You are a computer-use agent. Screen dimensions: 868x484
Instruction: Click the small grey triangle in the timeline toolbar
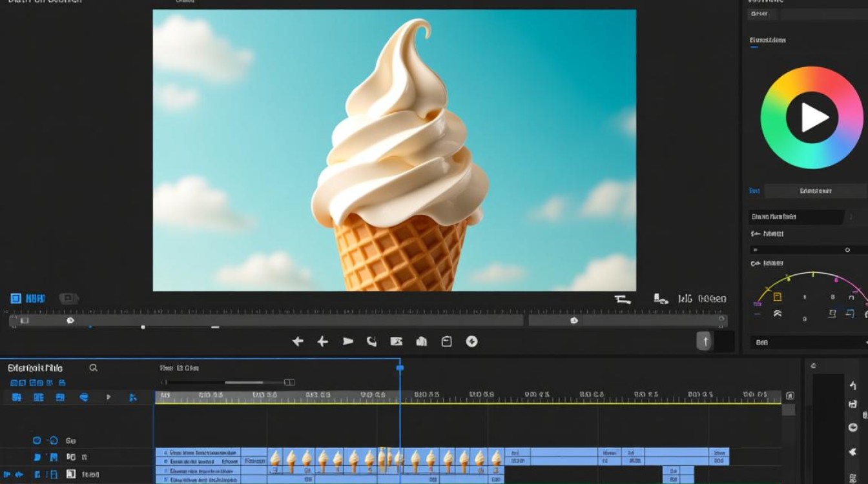tap(108, 398)
